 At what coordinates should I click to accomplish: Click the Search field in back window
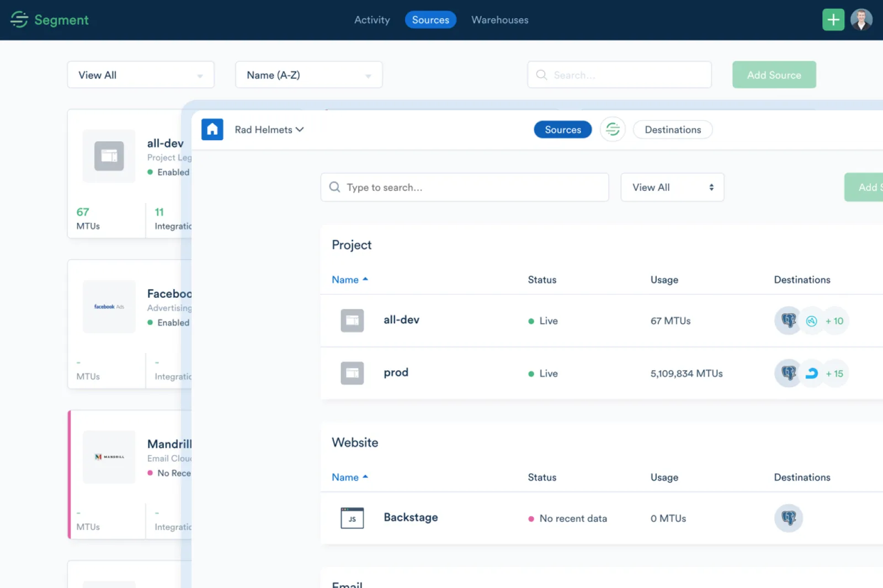click(619, 74)
